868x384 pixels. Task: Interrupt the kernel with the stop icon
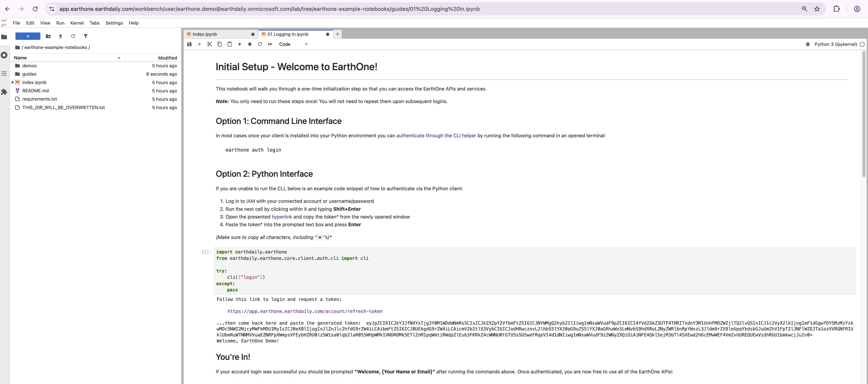pyautogui.click(x=250, y=44)
